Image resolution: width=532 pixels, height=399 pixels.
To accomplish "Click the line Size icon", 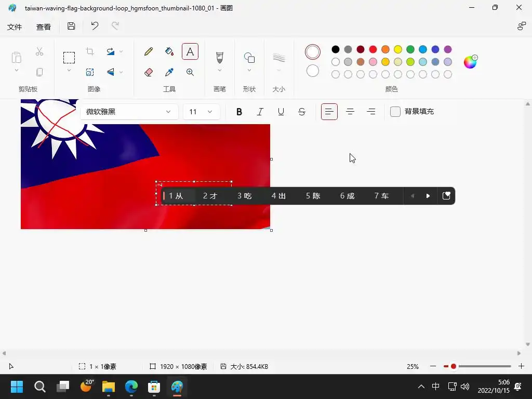I will (278, 58).
